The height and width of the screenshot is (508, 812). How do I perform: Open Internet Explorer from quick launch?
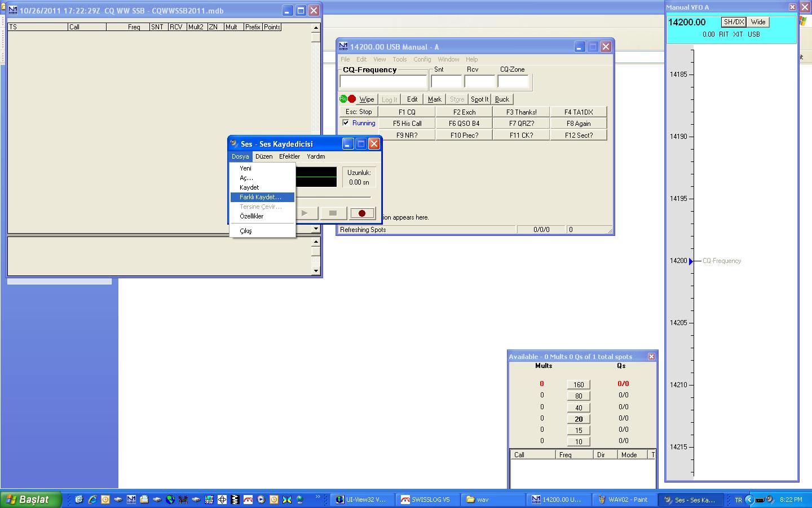coord(92,500)
